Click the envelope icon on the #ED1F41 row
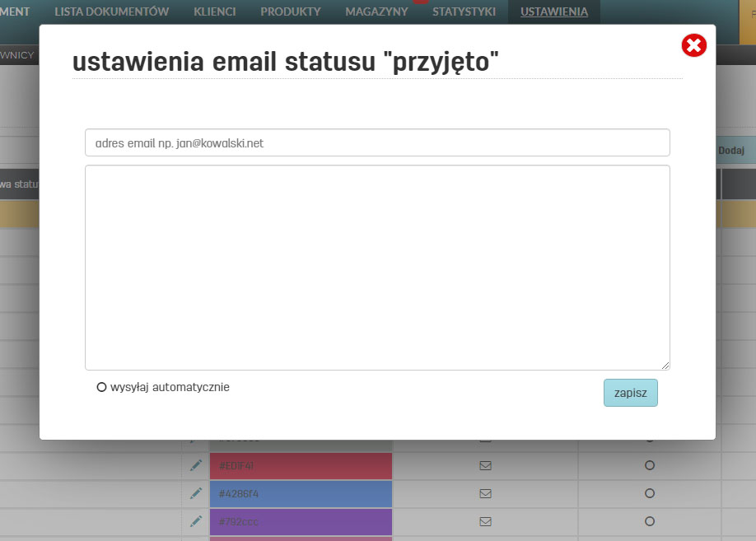The image size is (756, 541). pos(485,465)
